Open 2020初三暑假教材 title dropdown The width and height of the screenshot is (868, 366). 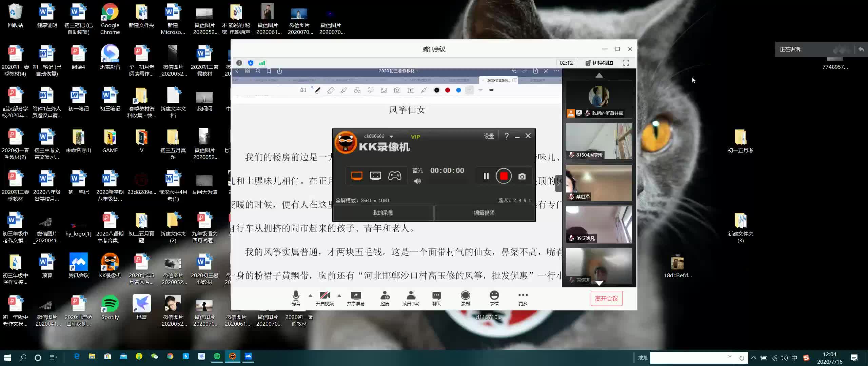click(x=398, y=71)
